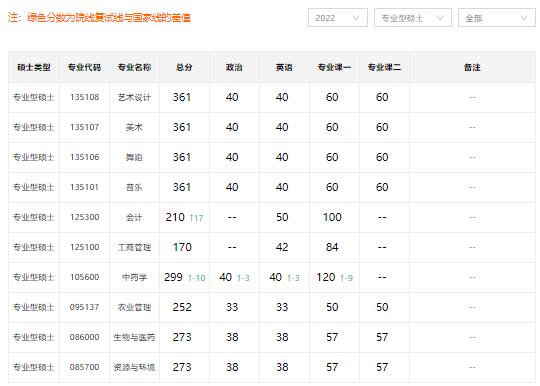
Task: Click the green -9 difference in 中药学 row
Action: (347, 278)
